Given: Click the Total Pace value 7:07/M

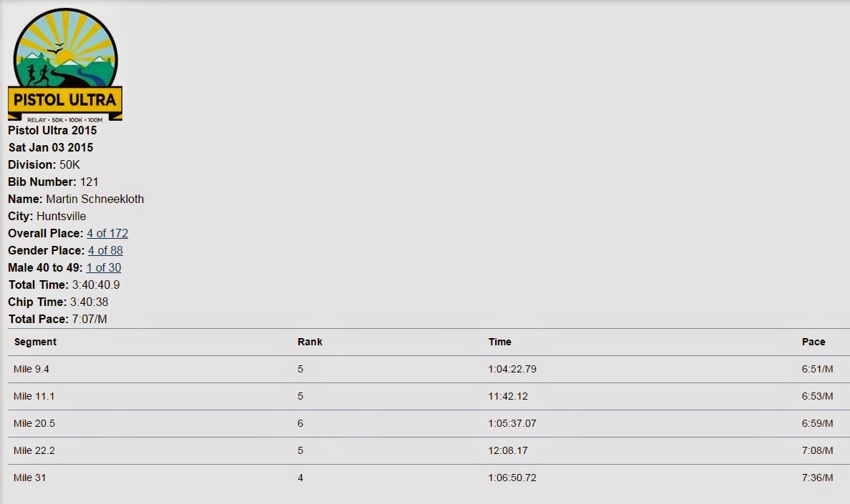Looking at the screenshot, I should [x=89, y=320].
